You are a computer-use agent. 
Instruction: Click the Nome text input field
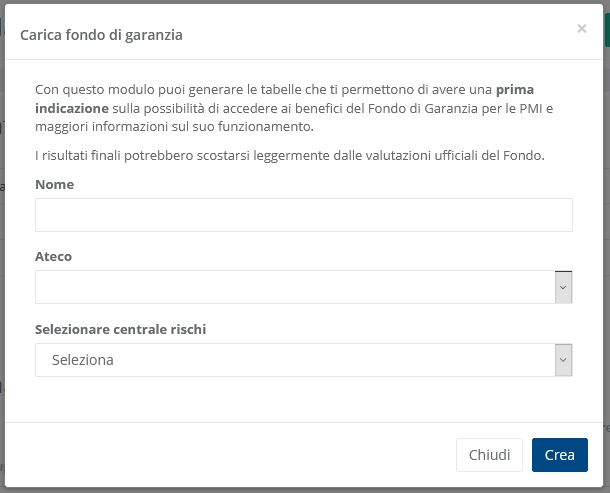pyautogui.click(x=303, y=215)
